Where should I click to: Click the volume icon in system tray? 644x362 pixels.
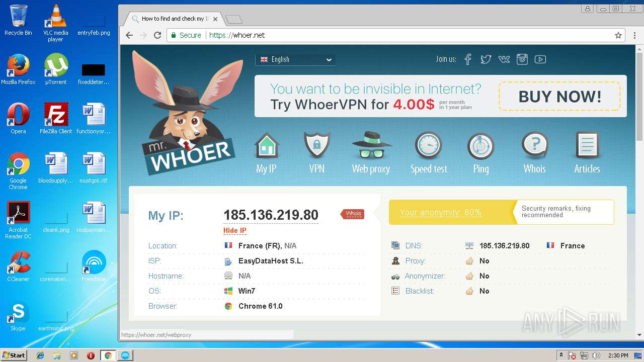point(597,355)
